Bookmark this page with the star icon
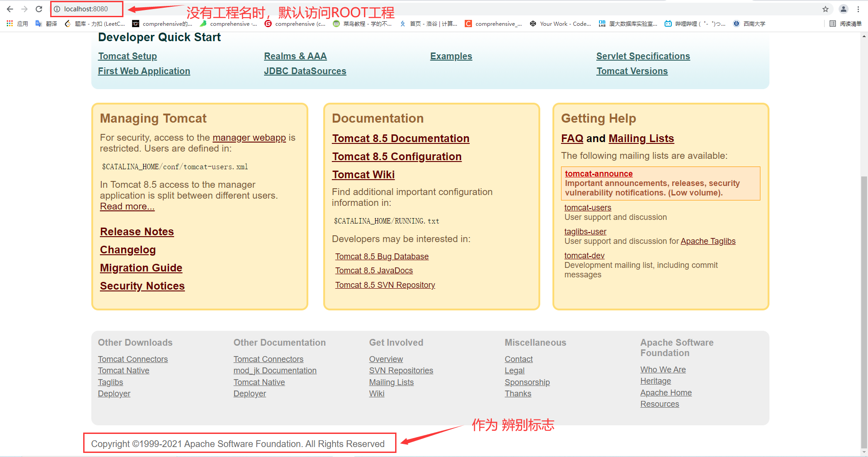 (x=826, y=9)
